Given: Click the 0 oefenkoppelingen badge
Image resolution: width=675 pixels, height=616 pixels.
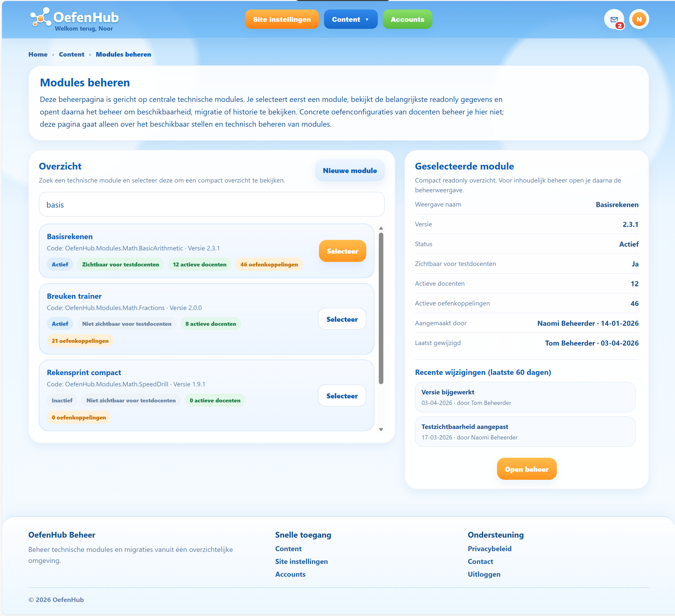Looking at the screenshot, I should (x=79, y=417).
